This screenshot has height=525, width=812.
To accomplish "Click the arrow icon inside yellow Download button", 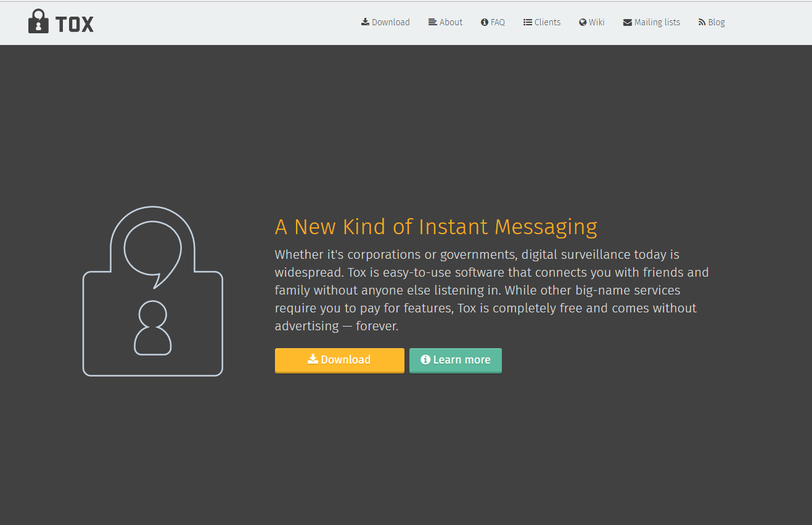I will point(313,359).
